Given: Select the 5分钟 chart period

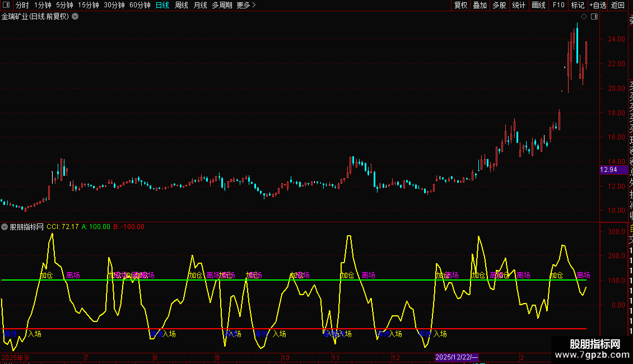Looking at the screenshot, I should (x=64, y=5).
